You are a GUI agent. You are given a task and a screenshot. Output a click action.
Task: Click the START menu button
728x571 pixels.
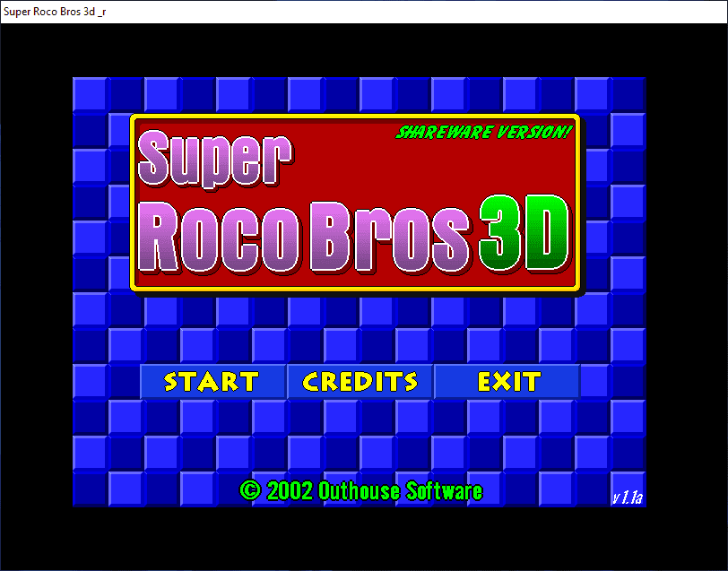click(212, 382)
